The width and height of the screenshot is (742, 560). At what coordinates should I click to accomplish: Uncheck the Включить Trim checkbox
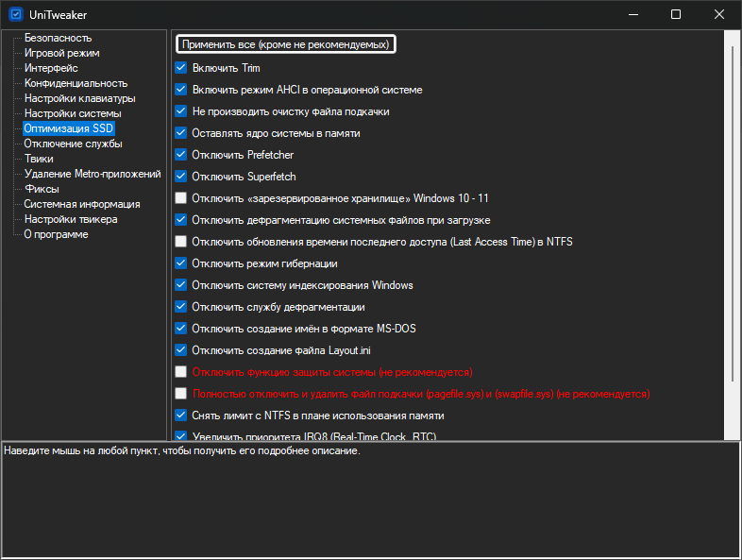tap(181, 68)
